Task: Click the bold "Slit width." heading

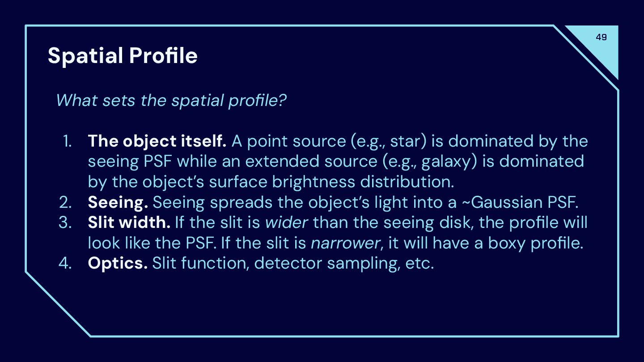Action: [129, 223]
